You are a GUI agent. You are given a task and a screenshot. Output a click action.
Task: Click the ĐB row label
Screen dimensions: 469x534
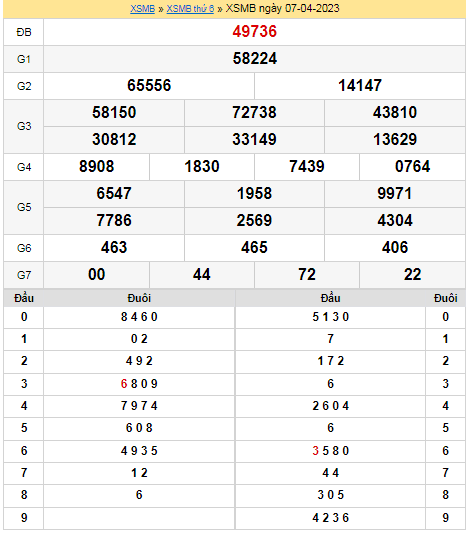click(24, 32)
